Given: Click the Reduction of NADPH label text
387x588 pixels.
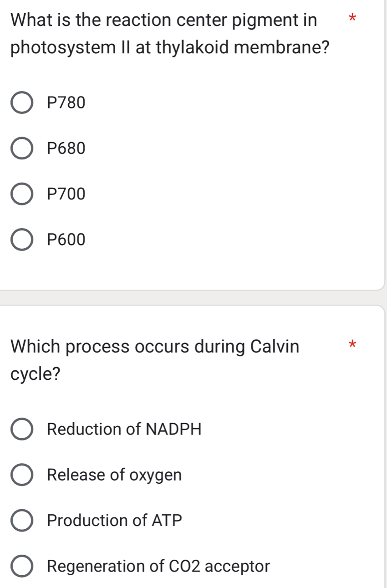Looking at the screenshot, I should pyautogui.click(x=125, y=429).
